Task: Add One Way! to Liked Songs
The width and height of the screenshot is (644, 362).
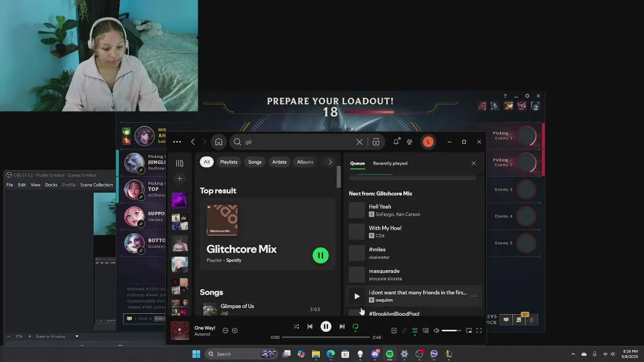Action: pyautogui.click(x=234, y=330)
